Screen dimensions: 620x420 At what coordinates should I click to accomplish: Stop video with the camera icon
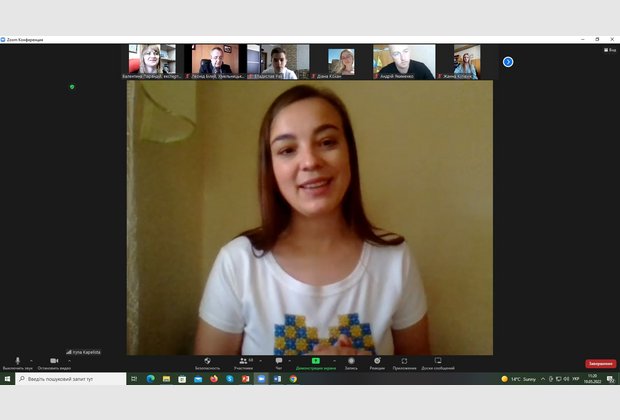point(54,363)
